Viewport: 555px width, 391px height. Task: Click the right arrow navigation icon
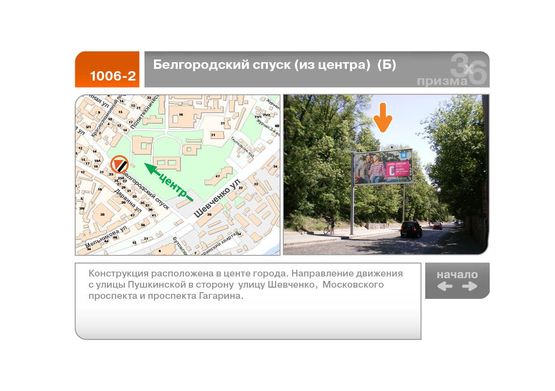[470, 286]
